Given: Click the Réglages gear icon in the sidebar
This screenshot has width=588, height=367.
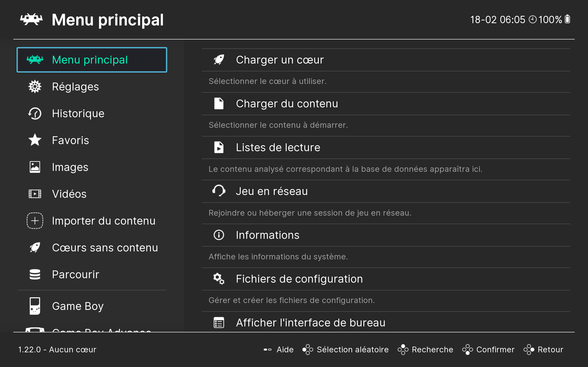Looking at the screenshot, I should pos(35,87).
